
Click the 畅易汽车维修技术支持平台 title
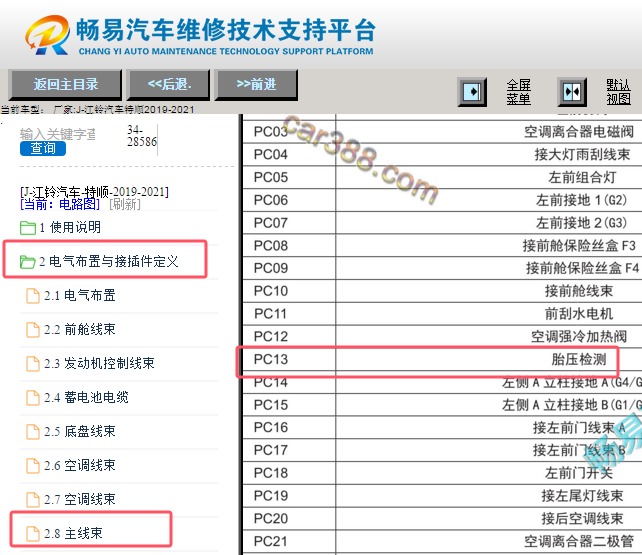click(226, 30)
